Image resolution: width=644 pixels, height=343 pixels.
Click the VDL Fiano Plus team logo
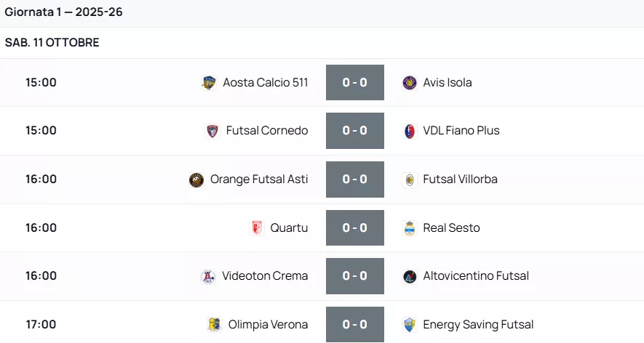coord(410,132)
